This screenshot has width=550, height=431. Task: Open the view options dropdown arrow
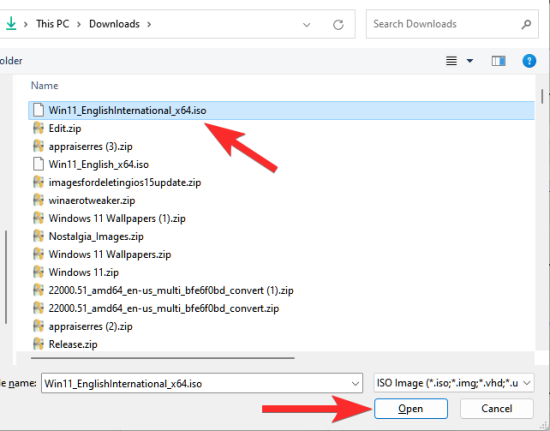coord(470,61)
